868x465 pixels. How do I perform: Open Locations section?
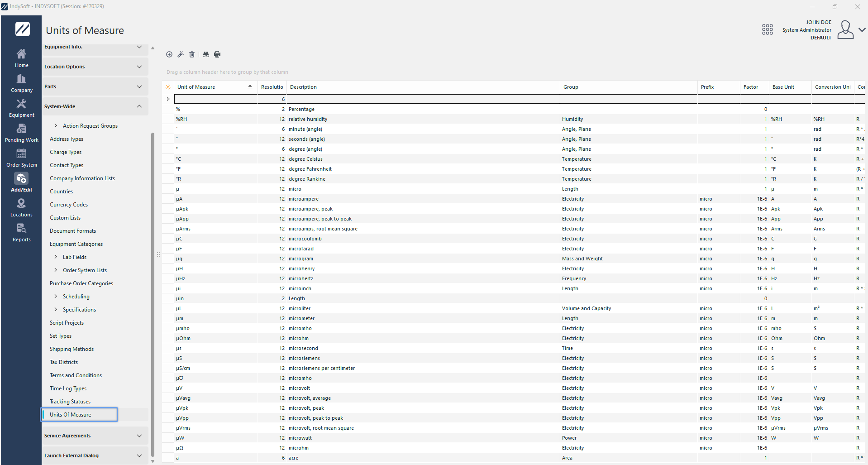21,208
